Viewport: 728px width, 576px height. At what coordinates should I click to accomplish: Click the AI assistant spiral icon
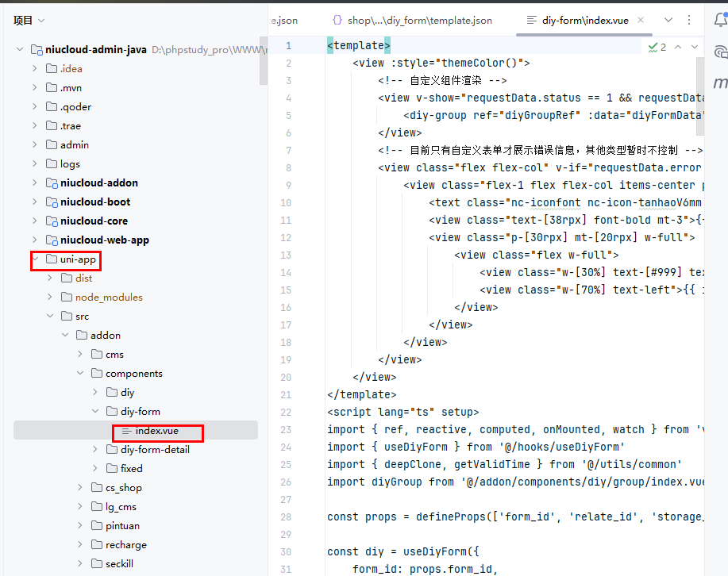tap(721, 52)
